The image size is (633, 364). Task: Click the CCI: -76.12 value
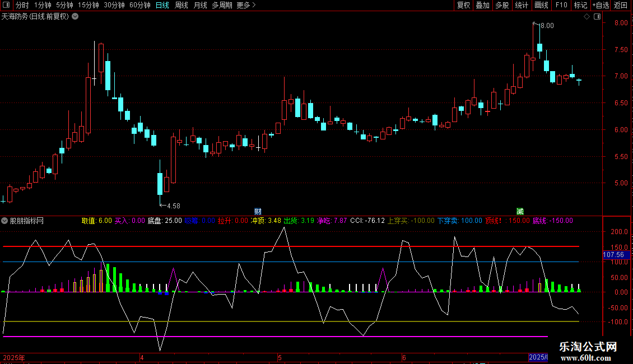(x=367, y=221)
